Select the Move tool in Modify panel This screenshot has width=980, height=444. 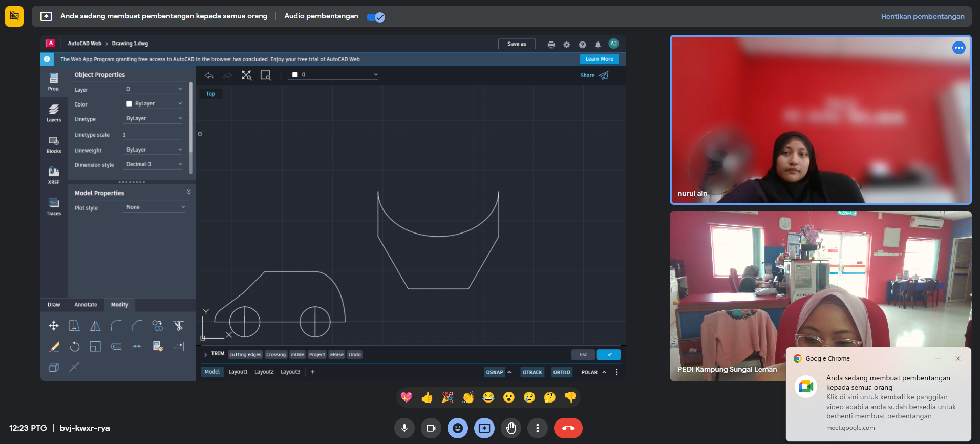pyautogui.click(x=54, y=326)
